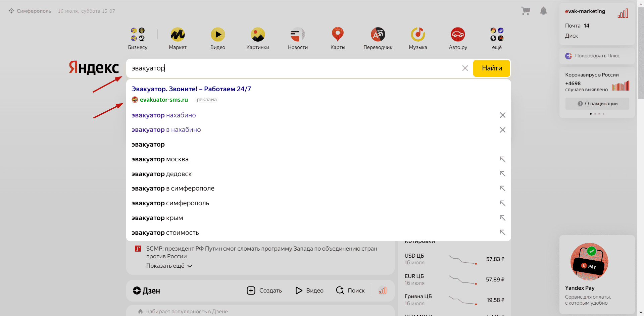
Task: Open the Video service icon
Action: click(217, 35)
